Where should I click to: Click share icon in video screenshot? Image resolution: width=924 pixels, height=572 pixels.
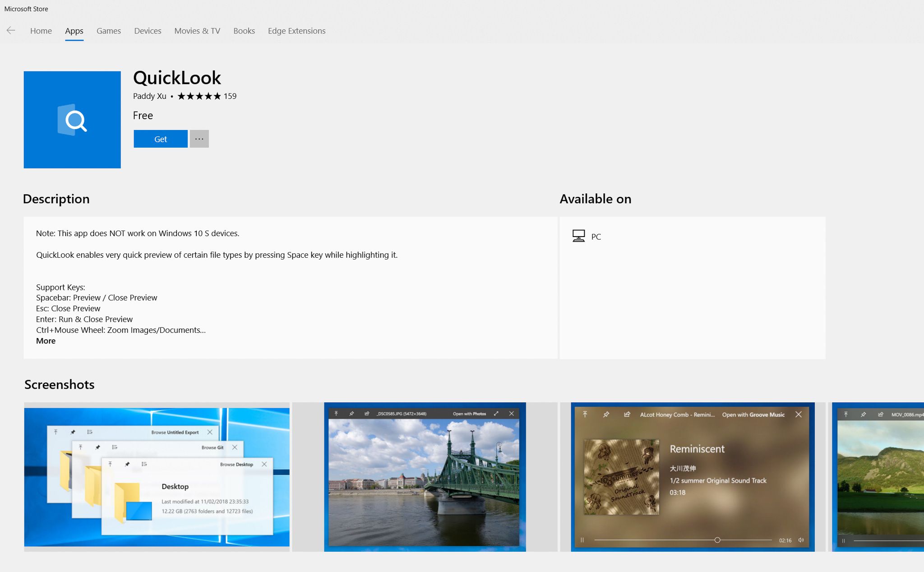tap(881, 414)
